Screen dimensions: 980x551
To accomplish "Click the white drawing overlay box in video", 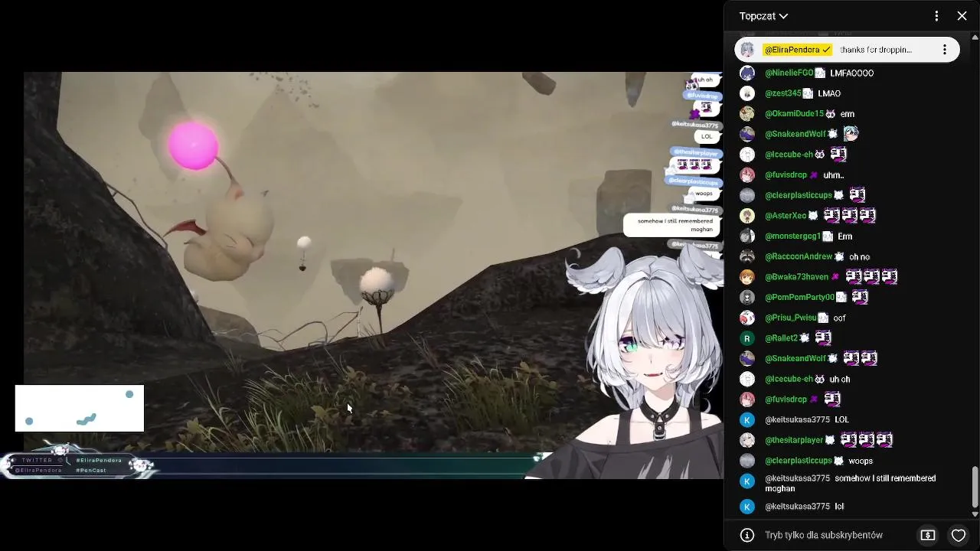I will click(80, 408).
